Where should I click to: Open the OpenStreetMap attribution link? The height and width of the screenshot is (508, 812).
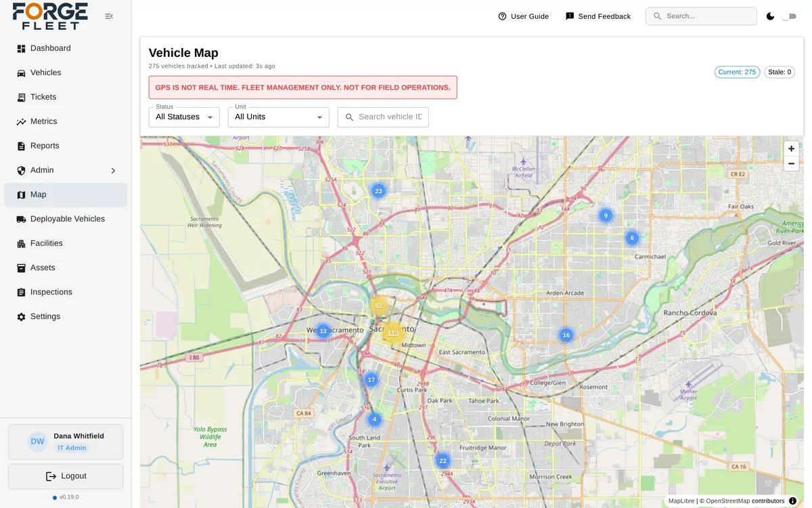727,501
